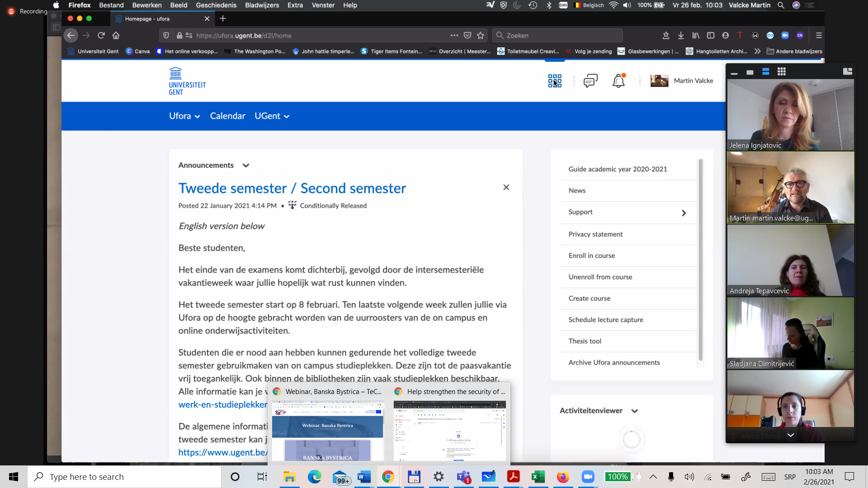This screenshot has height=488, width=868.
Task: Open Zoom from Windows taskbar
Action: 588,477
